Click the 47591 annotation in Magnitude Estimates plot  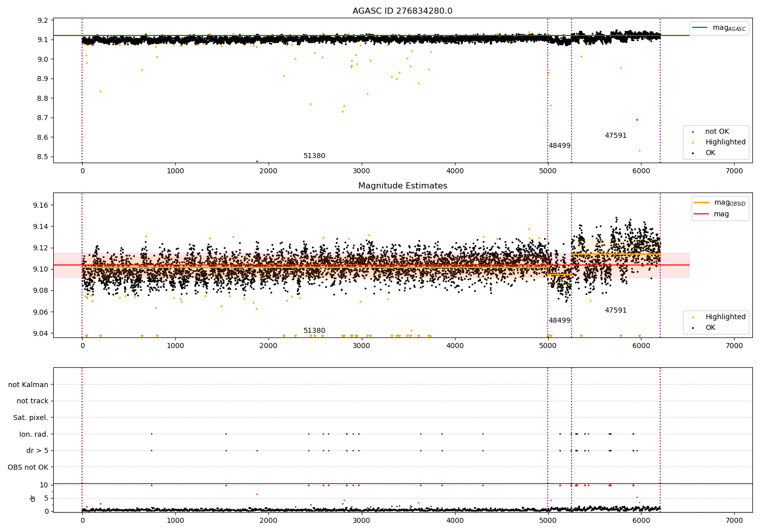pos(616,311)
